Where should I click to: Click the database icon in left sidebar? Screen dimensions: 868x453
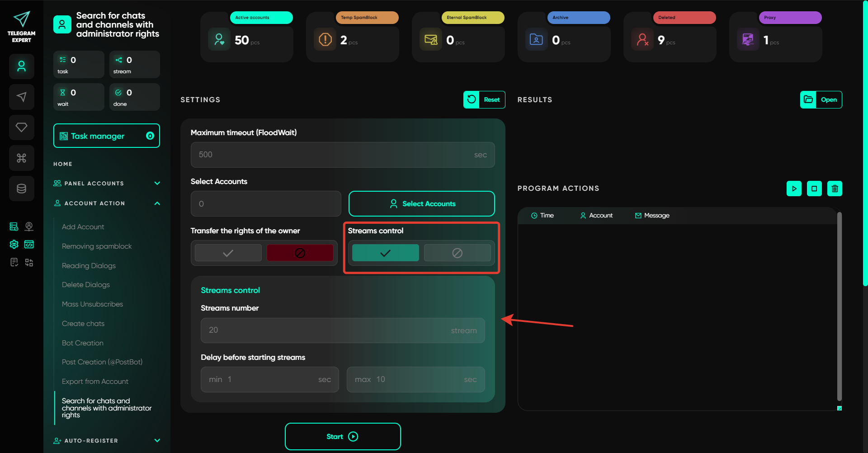(21, 189)
